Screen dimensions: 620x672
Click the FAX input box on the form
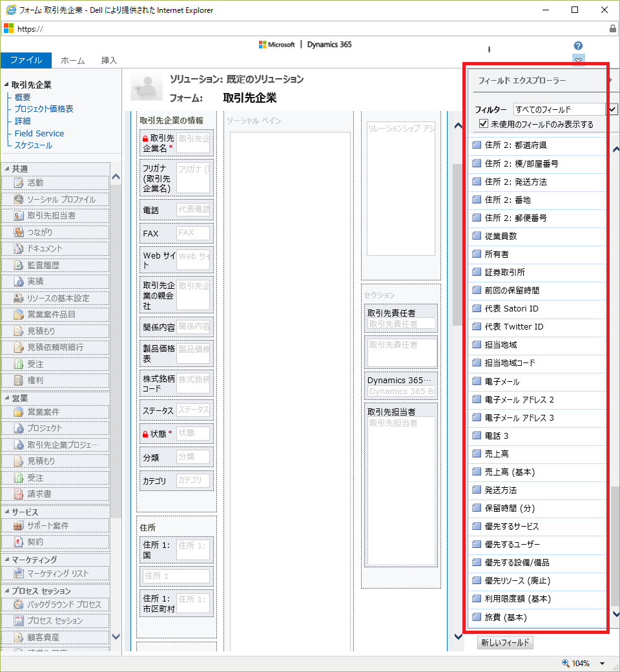193,233
